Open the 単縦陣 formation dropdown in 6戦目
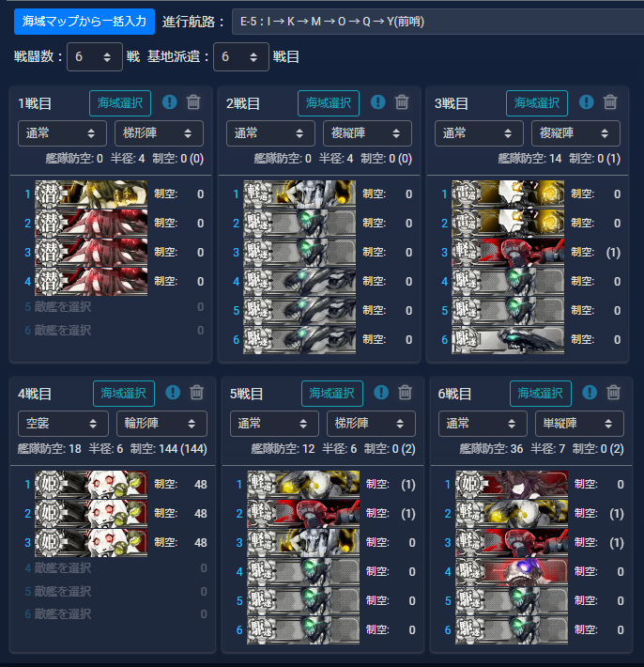 click(x=579, y=424)
